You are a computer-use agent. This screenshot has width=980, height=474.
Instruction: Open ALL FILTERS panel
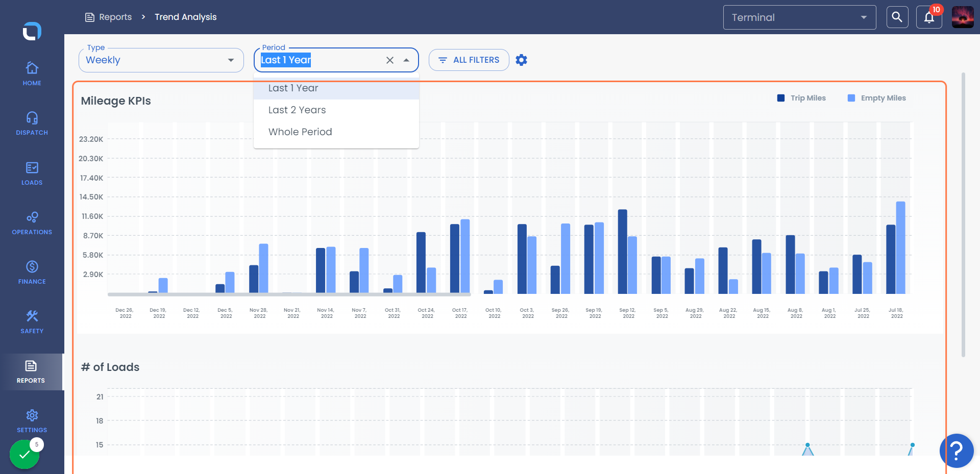pos(469,60)
